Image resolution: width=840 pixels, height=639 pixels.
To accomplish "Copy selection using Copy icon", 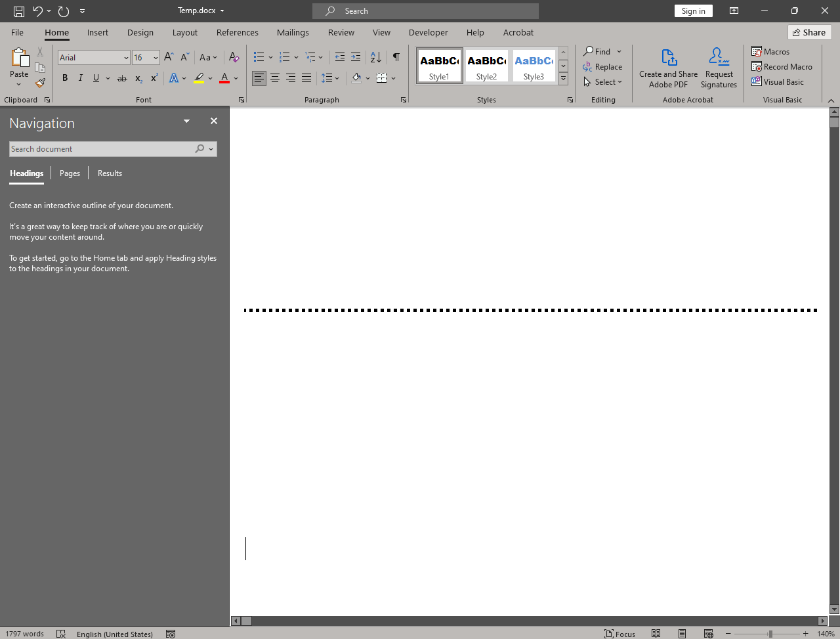I will [40, 68].
